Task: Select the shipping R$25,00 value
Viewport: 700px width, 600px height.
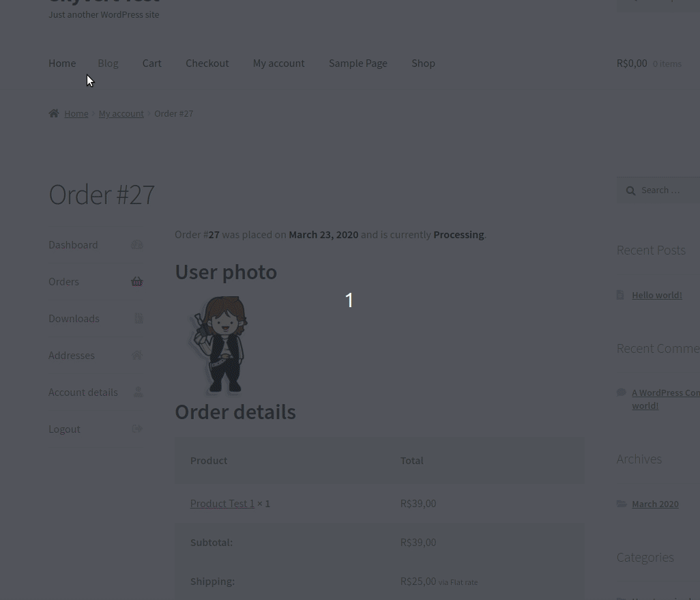Action: tap(418, 582)
